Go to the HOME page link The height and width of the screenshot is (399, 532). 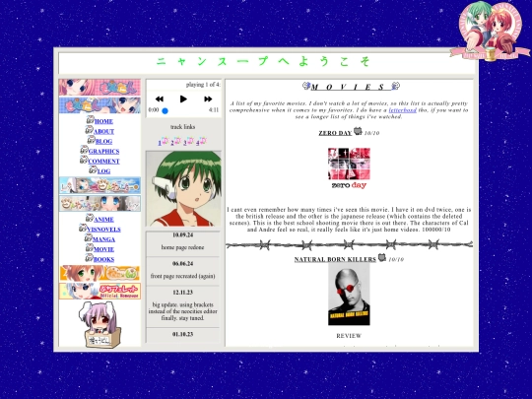click(103, 121)
